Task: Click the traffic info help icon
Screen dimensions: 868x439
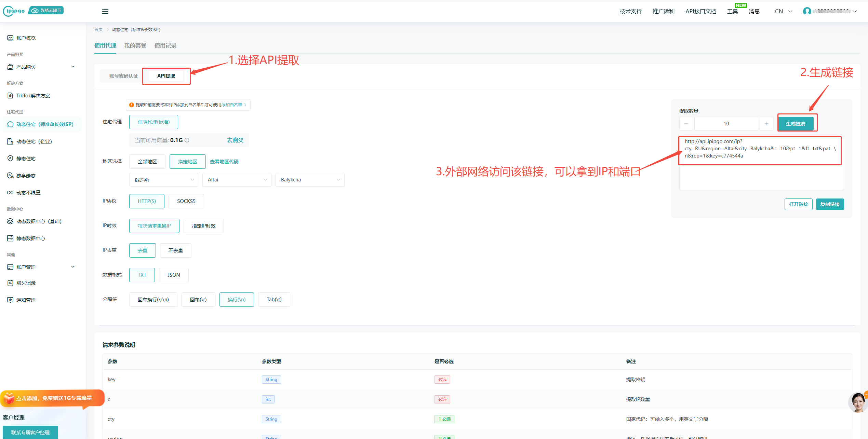Action: [x=187, y=140]
